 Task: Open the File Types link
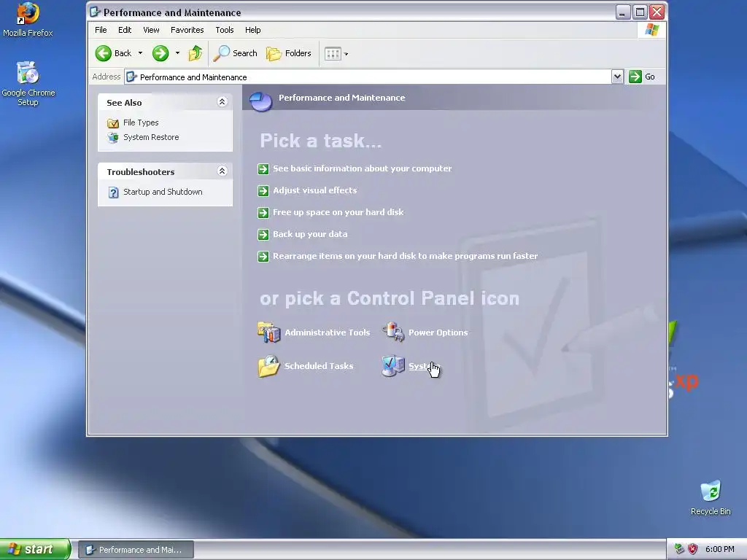pyautogui.click(x=141, y=122)
